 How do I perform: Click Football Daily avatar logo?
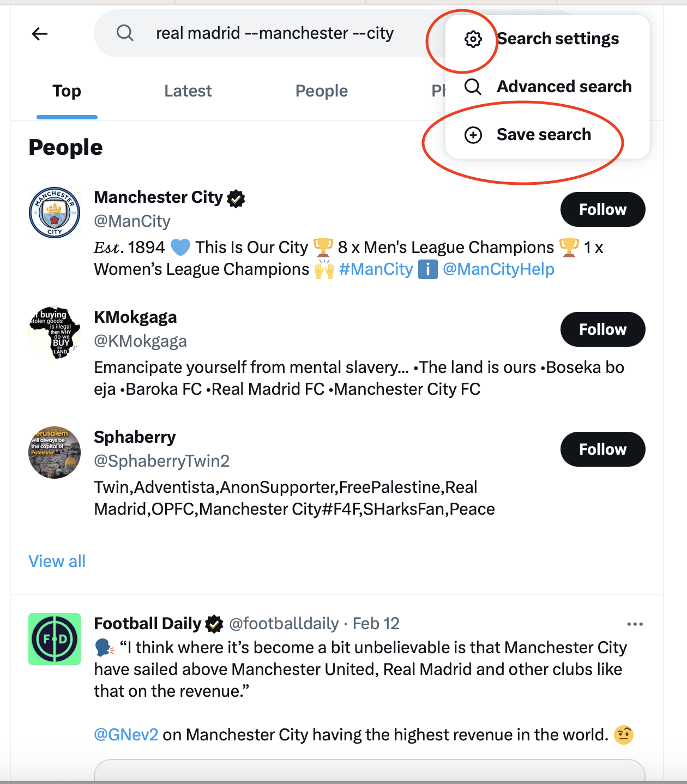click(55, 639)
